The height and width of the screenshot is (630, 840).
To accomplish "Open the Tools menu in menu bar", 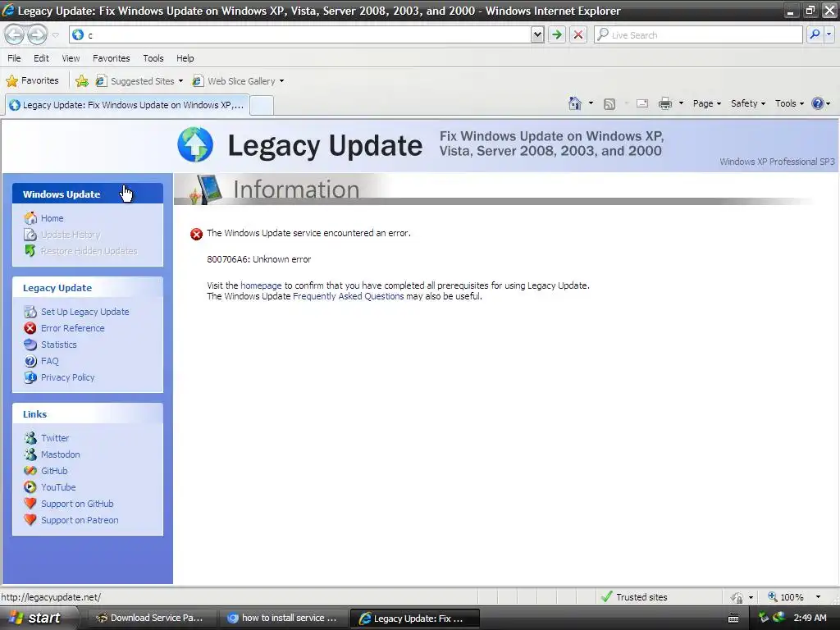I will (x=153, y=58).
